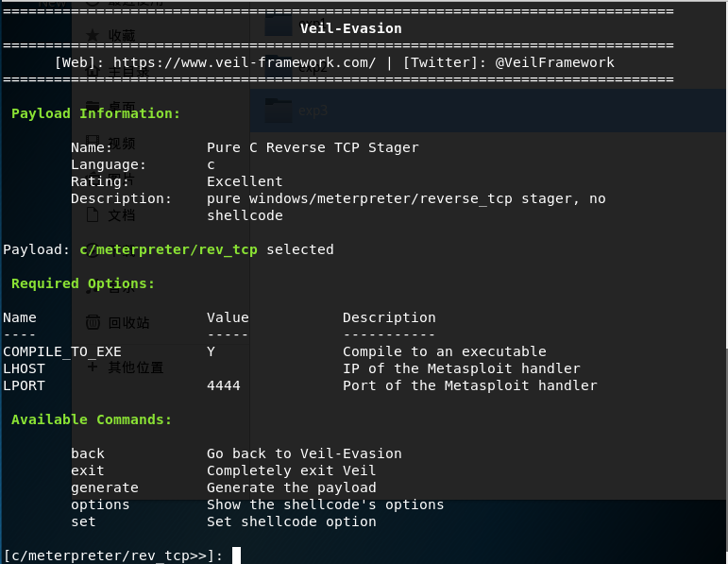Click the plus icon beside 其他位置
Image resolution: width=728 pixels, height=564 pixels.
pos(93,367)
